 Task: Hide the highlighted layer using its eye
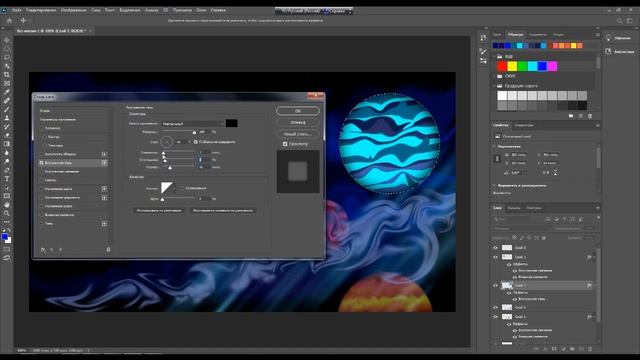click(x=495, y=285)
